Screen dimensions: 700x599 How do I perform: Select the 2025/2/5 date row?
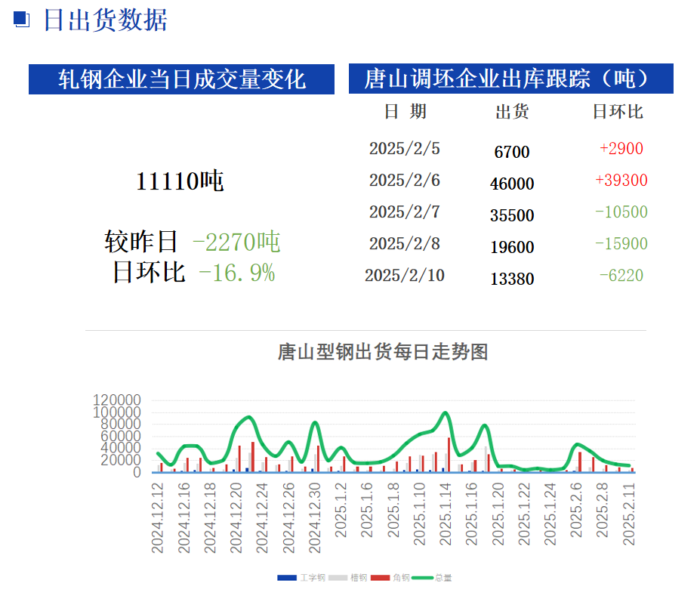(x=404, y=149)
